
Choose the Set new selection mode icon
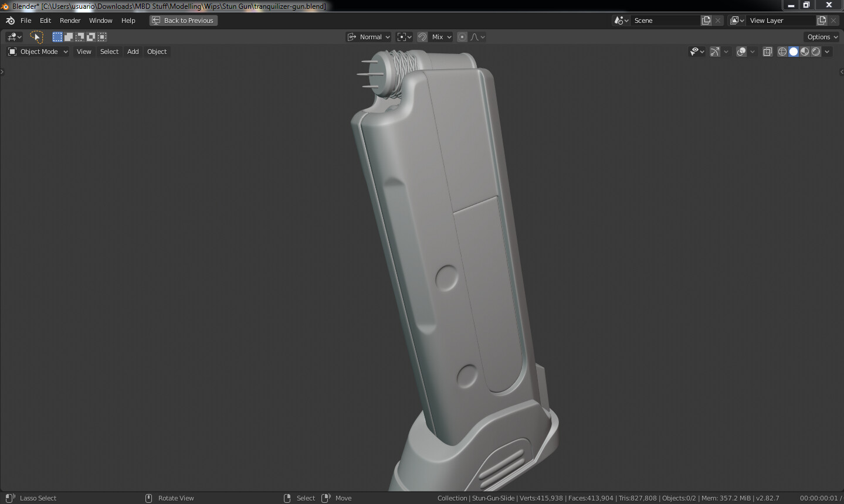pos(57,37)
